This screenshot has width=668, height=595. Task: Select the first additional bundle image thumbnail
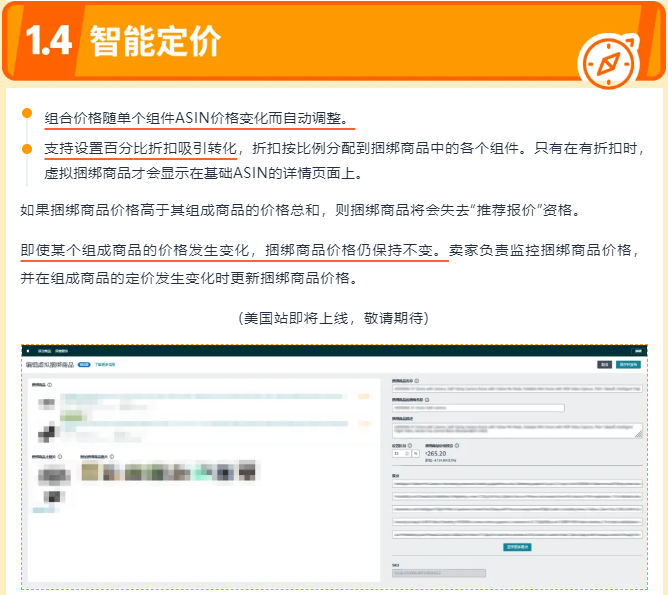89,471
